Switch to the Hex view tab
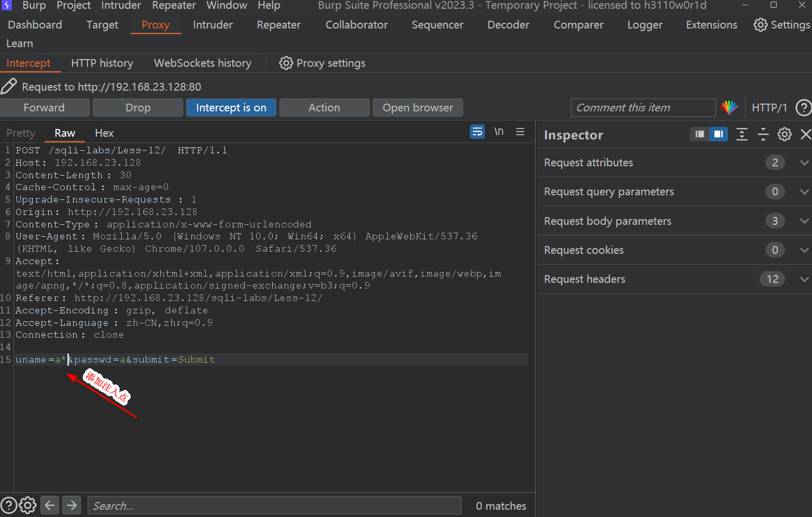Screen dimensions: 812x517 point(104,133)
